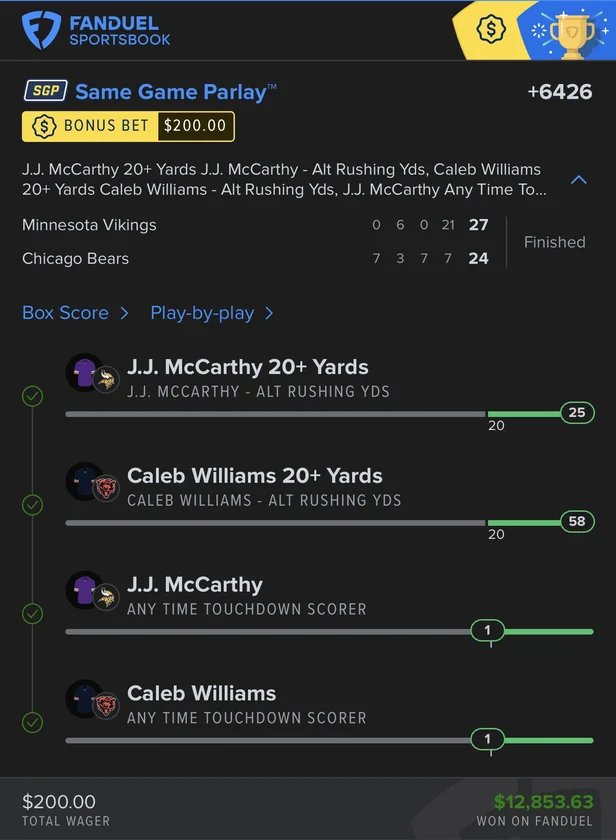The height and width of the screenshot is (840, 616).
Task: Select the Vikings jersey icon for McCarthy touchdown
Action: [x=84, y=590]
